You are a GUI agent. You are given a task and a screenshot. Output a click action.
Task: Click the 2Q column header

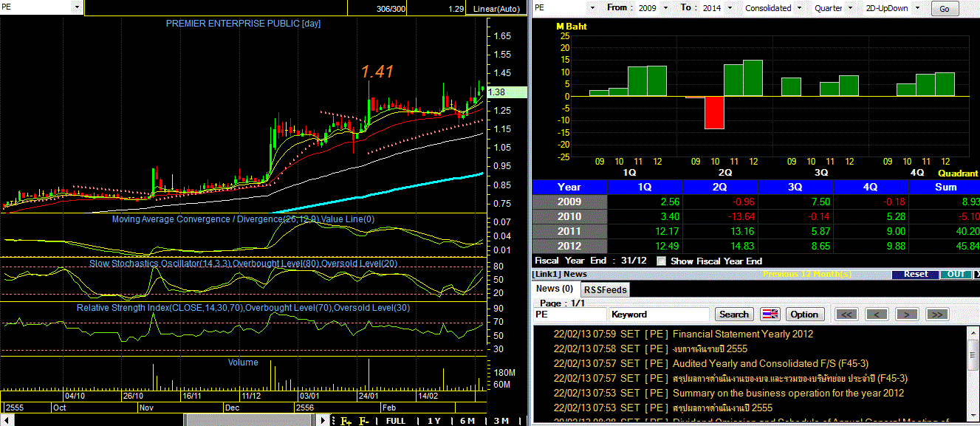(x=720, y=187)
